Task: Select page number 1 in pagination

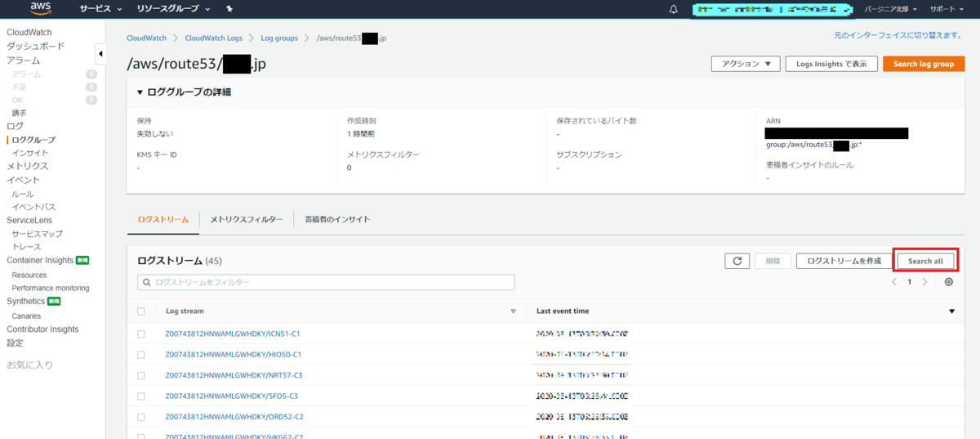Action: [x=909, y=282]
